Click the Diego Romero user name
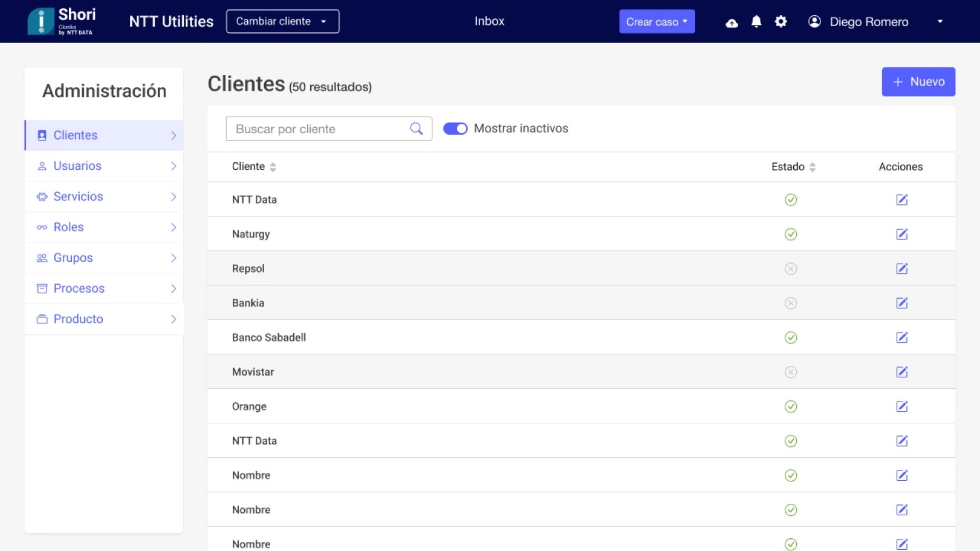Viewport: 980px width, 551px height. [869, 22]
